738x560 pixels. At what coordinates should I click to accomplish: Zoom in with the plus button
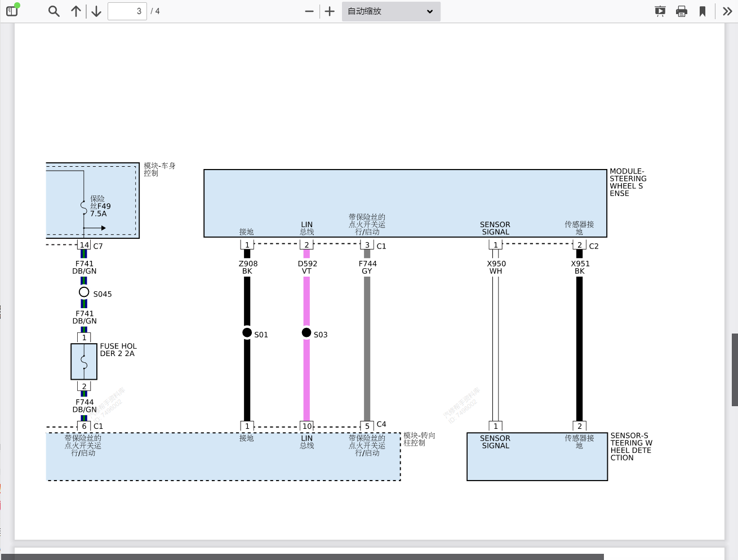(x=330, y=11)
